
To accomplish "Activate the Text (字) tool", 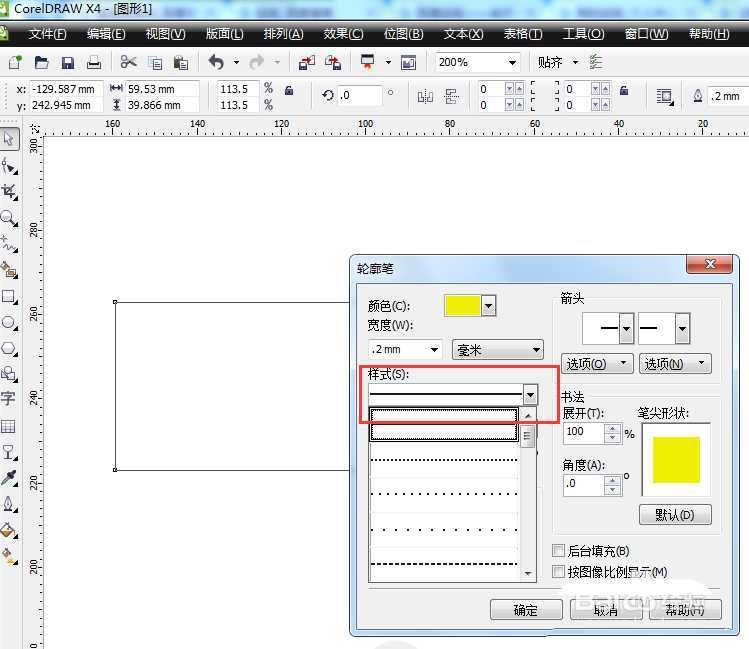I will 9,399.
